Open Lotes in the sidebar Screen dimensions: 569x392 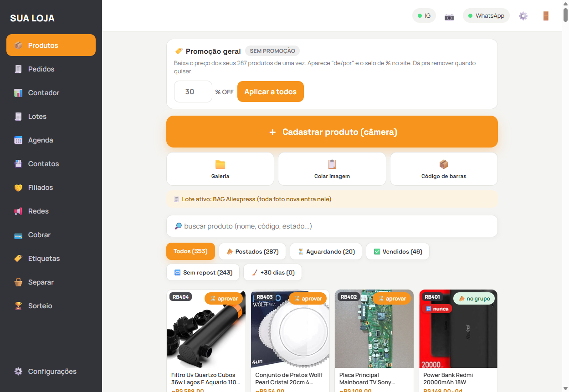(x=51, y=116)
